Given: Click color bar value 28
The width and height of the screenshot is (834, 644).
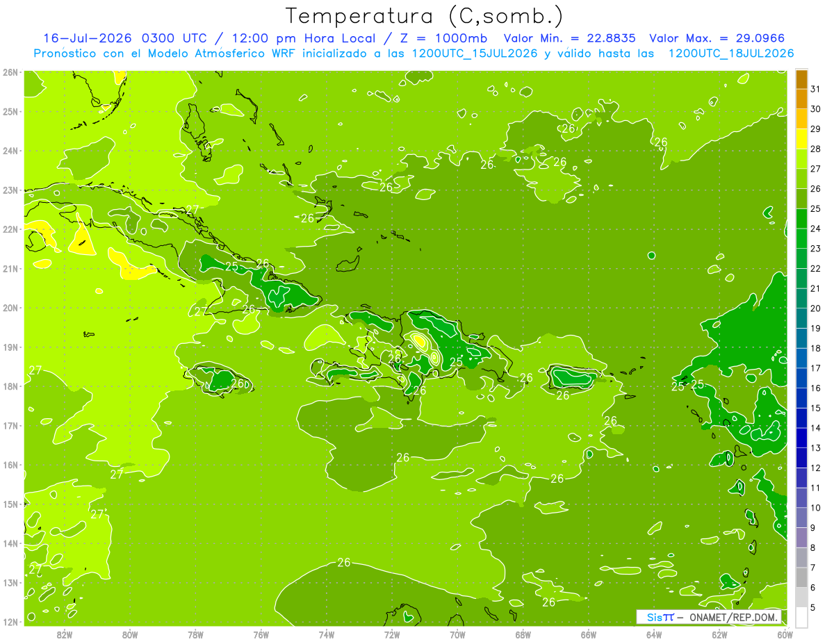Looking at the screenshot, I should point(816,149).
